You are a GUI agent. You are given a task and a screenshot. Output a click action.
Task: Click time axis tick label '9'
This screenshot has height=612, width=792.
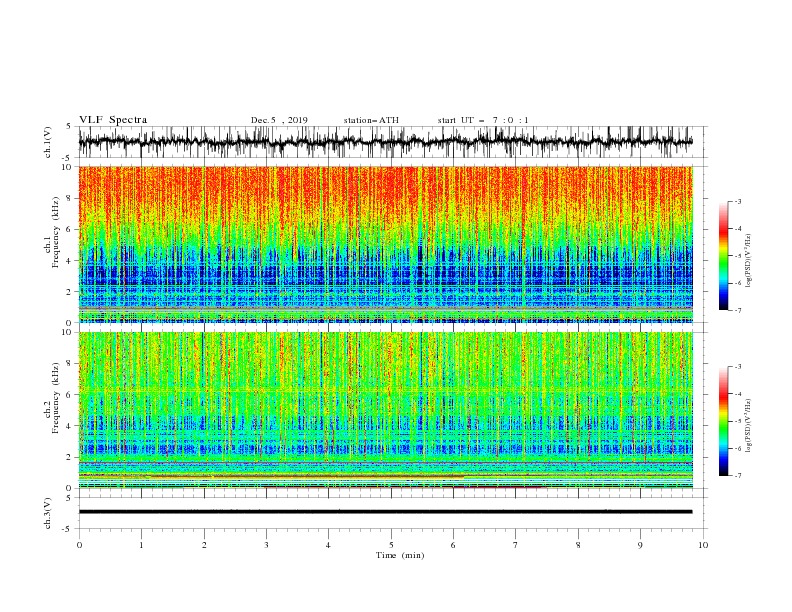click(640, 545)
